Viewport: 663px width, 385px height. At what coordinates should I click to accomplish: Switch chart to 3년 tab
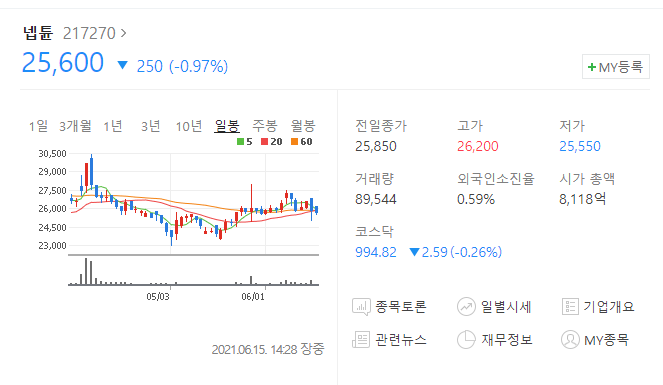151,126
